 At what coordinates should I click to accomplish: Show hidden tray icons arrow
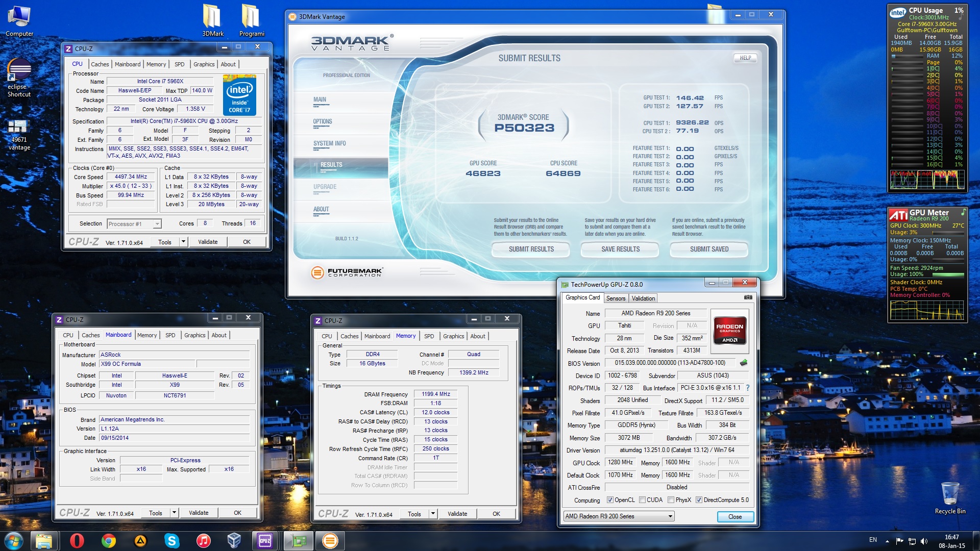point(887,541)
